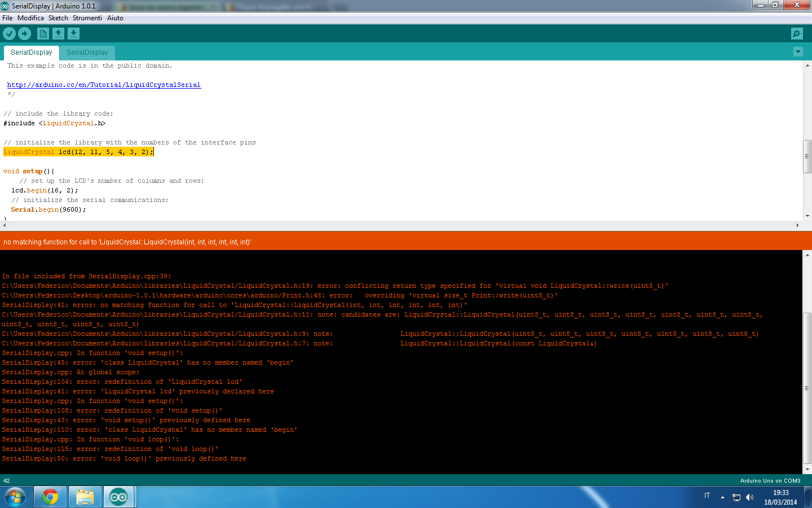Image resolution: width=812 pixels, height=508 pixels.
Task: Click the system volume speaker icon
Action: point(749,497)
